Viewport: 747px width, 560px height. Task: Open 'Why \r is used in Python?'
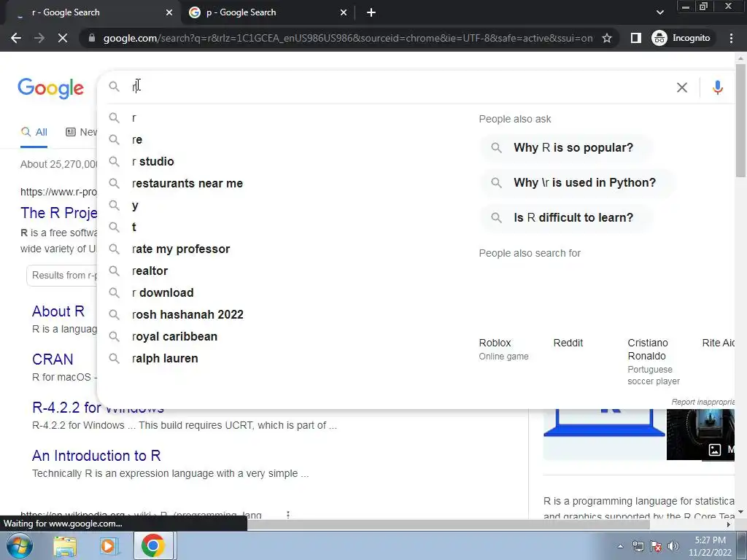click(577, 182)
